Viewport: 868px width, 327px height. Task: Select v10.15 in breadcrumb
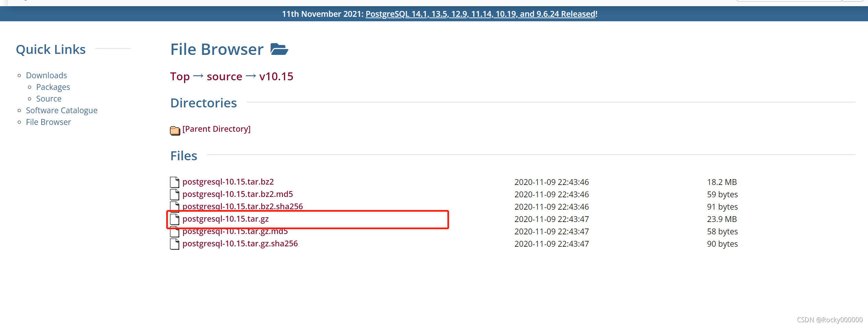pyautogui.click(x=276, y=77)
